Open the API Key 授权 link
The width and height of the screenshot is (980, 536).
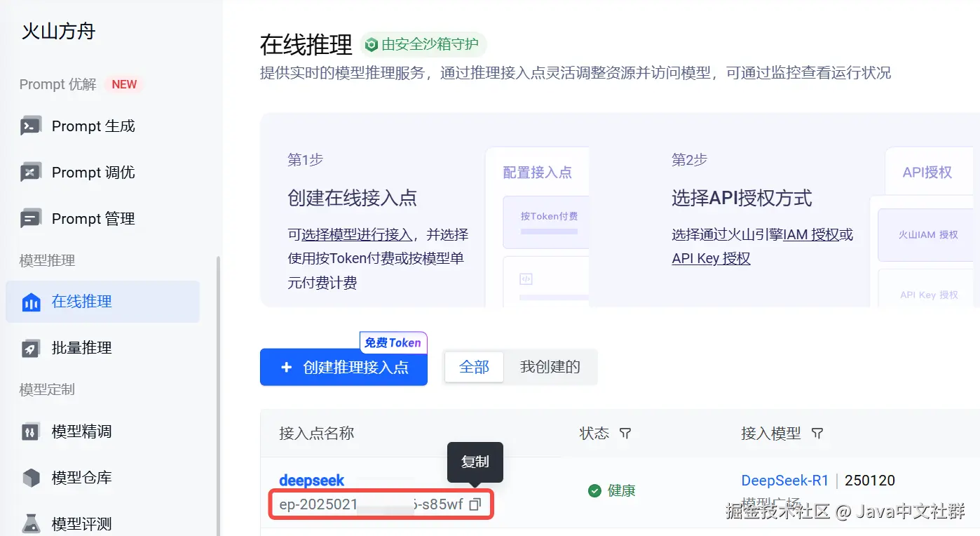coord(711,258)
